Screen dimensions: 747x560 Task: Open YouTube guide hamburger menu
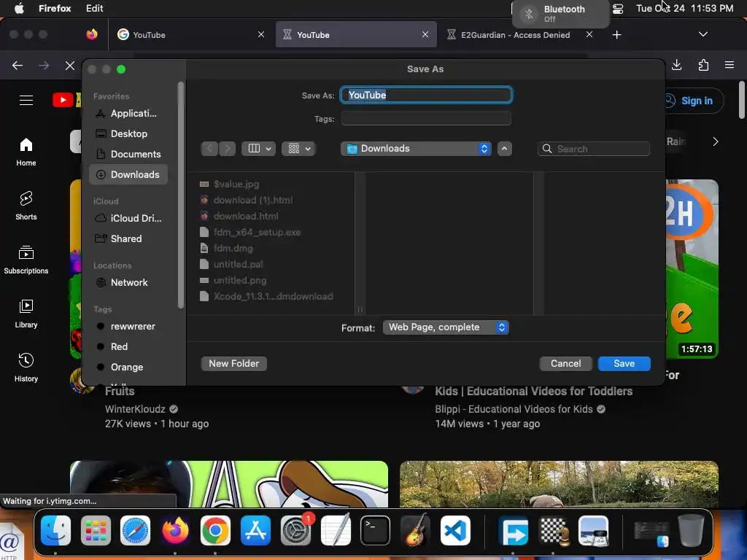(x=26, y=101)
